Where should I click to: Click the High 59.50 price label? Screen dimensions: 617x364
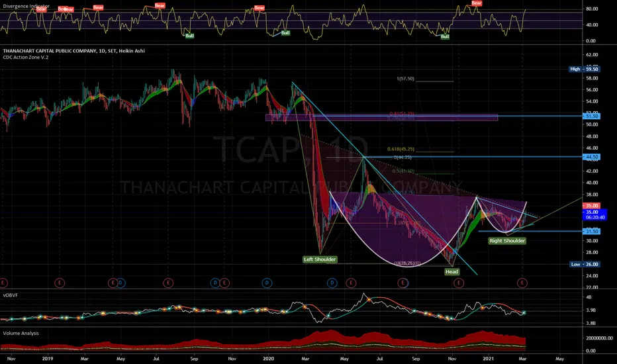click(x=585, y=69)
